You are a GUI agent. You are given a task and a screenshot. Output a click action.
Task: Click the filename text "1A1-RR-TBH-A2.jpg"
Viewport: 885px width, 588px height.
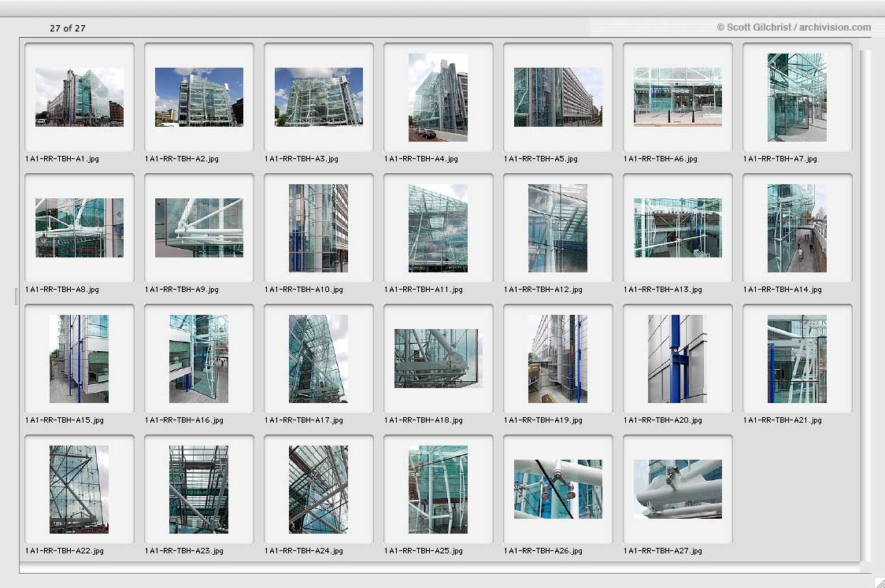[x=182, y=159]
